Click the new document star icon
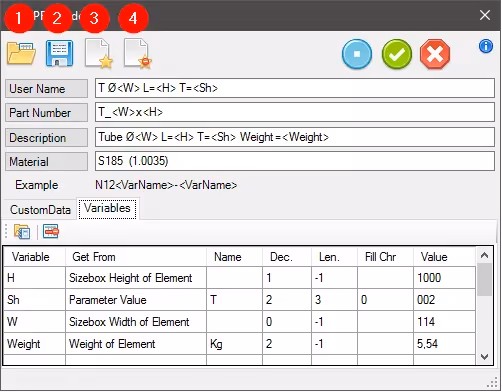This screenshot has width=502, height=392. (99, 53)
